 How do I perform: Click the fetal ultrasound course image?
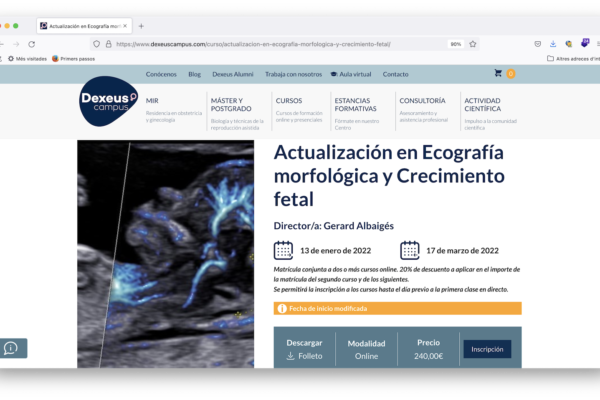tap(165, 255)
